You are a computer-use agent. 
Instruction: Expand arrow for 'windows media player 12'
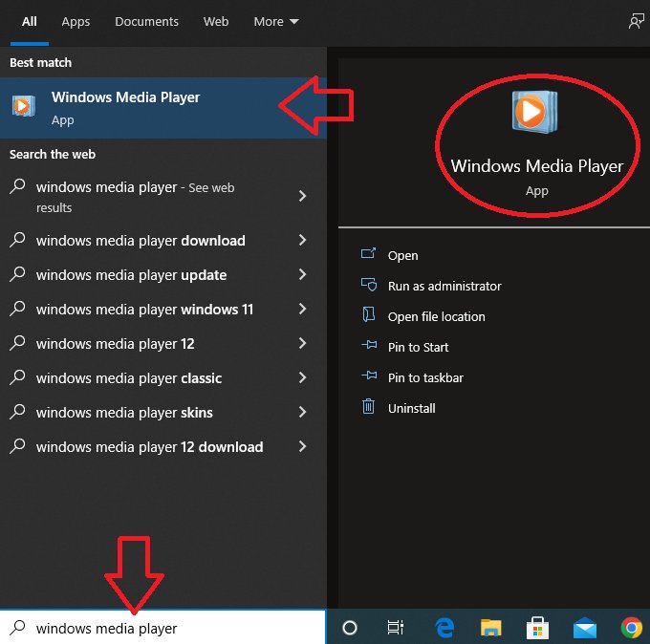[303, 343]
